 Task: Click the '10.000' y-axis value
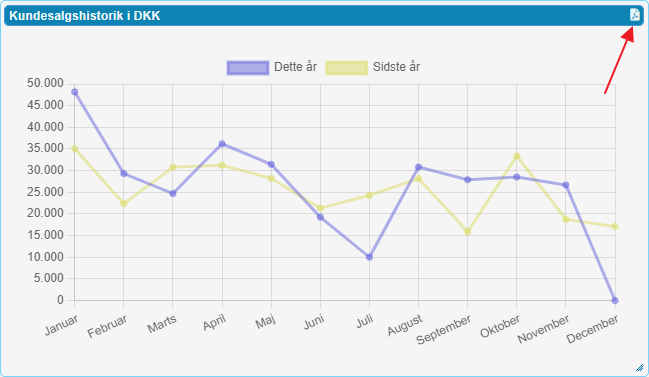tap(46, 257)
